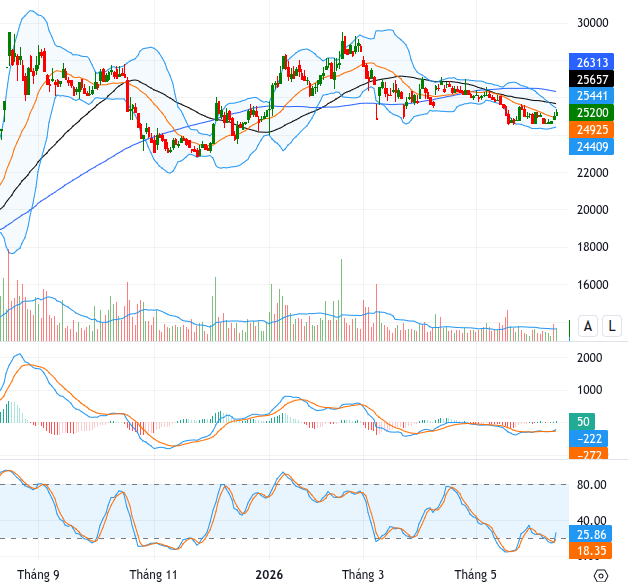The height and width of the screenshot is (582, 628).
Task: Click the 1000 MACD axis tick
Action: coord(589,390)
